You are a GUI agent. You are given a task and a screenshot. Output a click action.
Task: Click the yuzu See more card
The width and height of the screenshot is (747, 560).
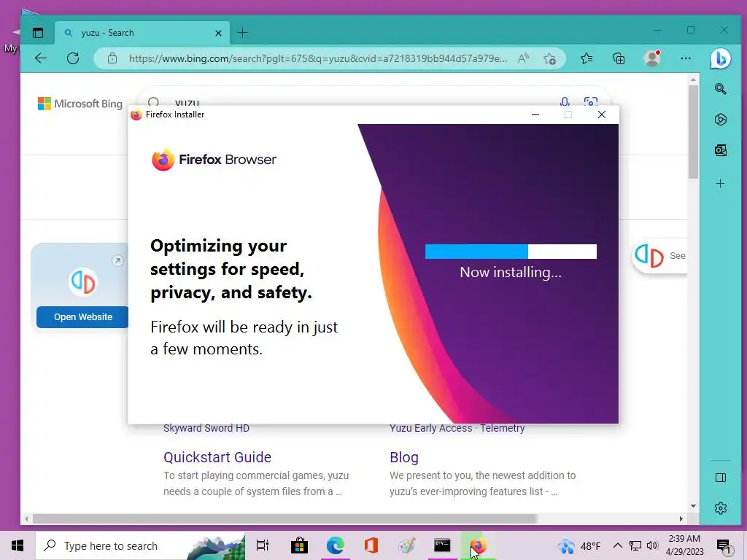[659, 256]
